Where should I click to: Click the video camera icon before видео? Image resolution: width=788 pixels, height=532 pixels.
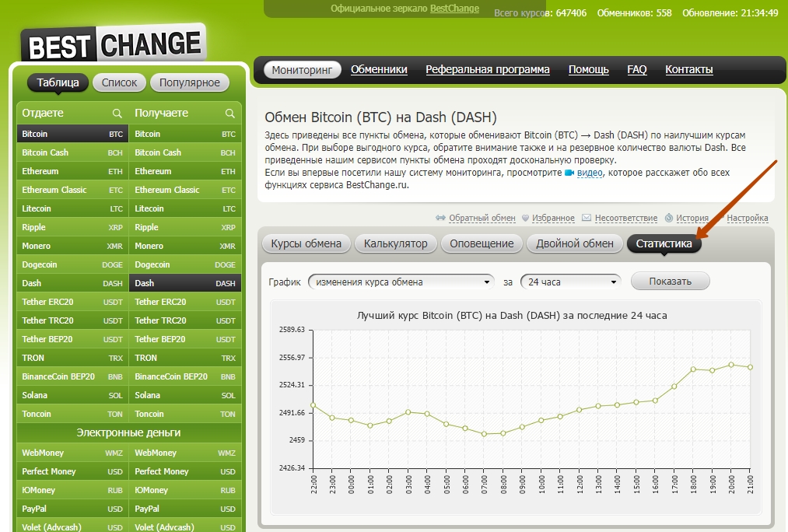[569, 173]
